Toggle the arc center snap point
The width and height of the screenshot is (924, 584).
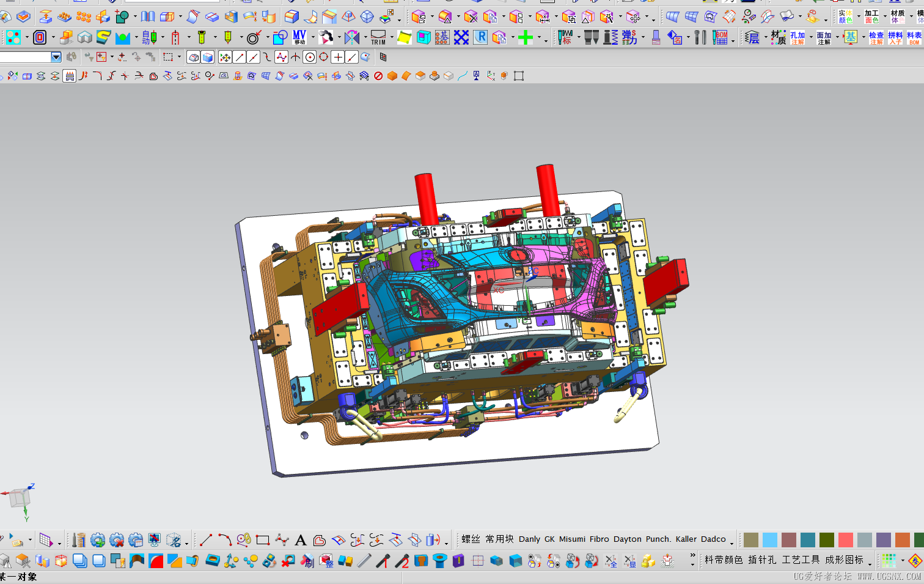pos(310,57)
